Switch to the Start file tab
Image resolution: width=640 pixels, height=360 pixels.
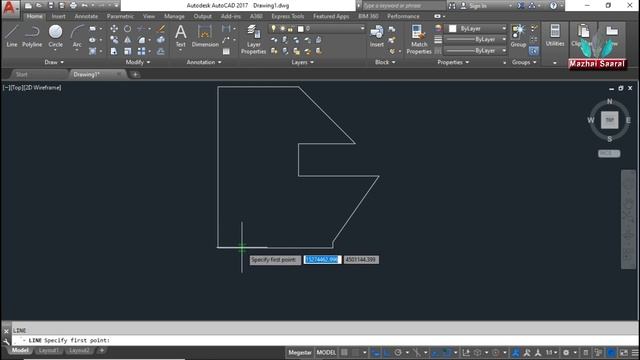pos(22,74)
